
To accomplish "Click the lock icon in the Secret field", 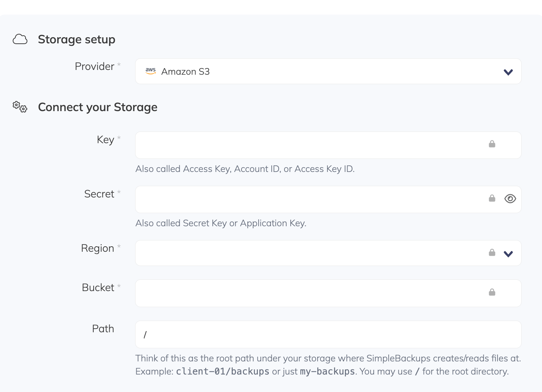I will tap(492, 198).
